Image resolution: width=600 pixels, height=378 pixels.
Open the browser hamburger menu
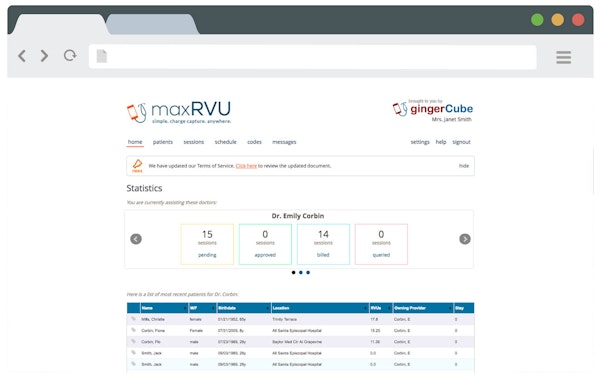563,57
